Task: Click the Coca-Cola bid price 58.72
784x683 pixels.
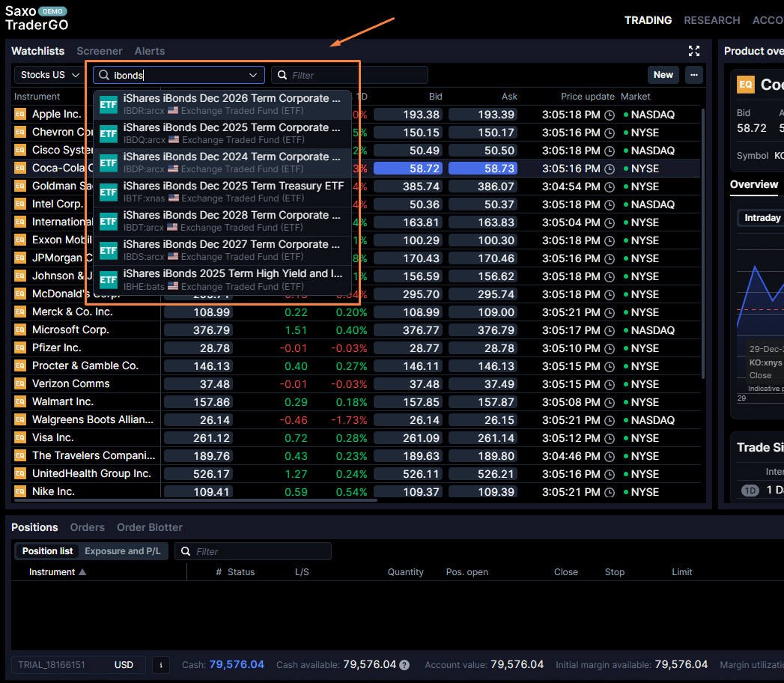Action: coord(408,169)
